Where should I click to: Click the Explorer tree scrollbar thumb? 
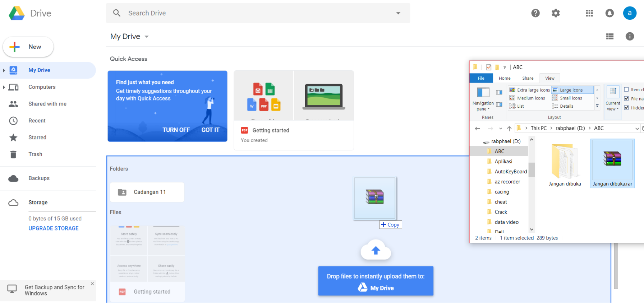pos(532,170)
